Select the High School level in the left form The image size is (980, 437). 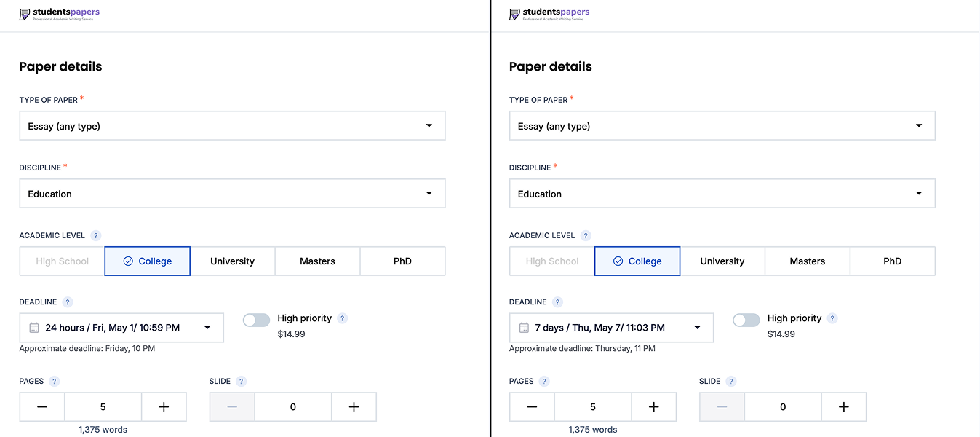pyautogui.click(x=63, y=261)
